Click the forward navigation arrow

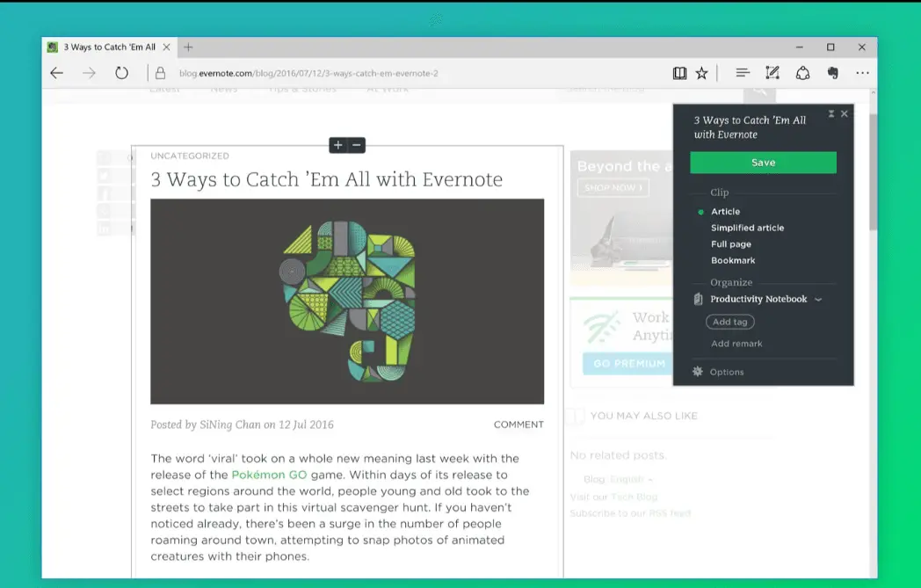tap(89, 74)
